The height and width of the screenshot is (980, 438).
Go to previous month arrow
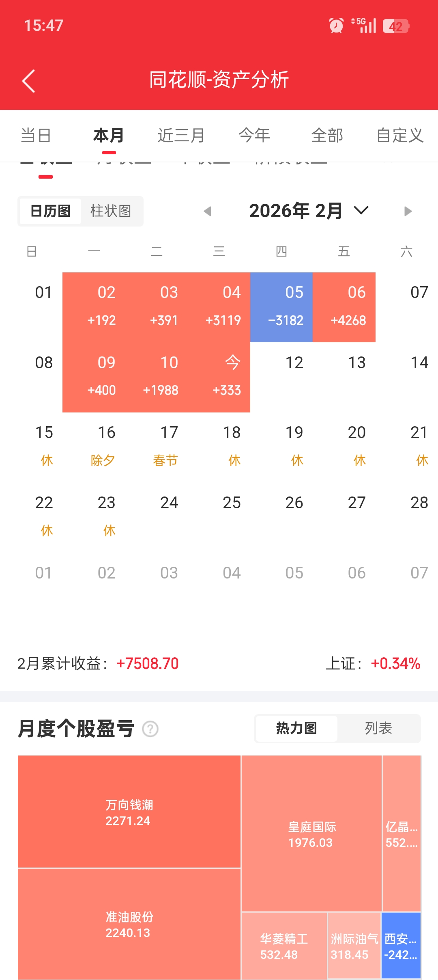click(x=208, y=211)
